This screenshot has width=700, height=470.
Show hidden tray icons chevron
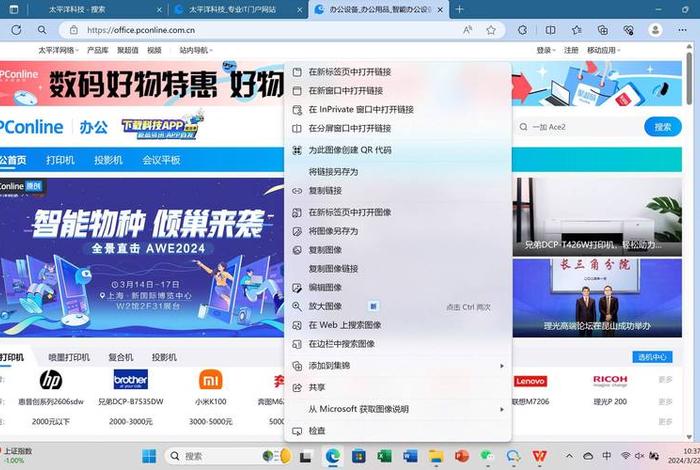click(x=569, y=456)
